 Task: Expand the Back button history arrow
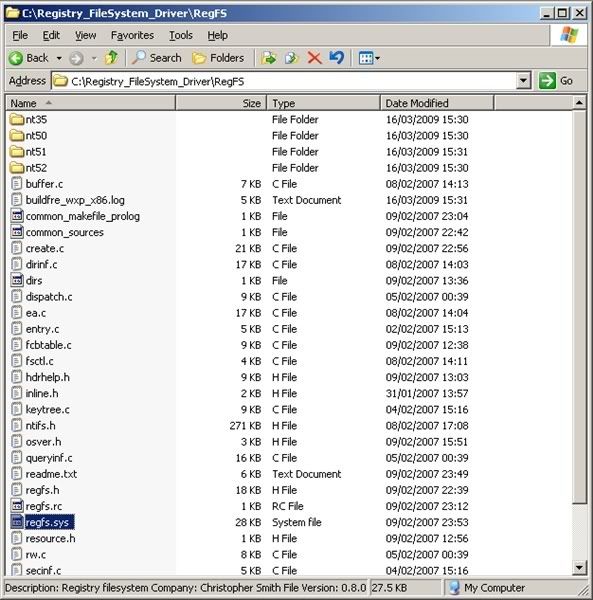(59, 58)
